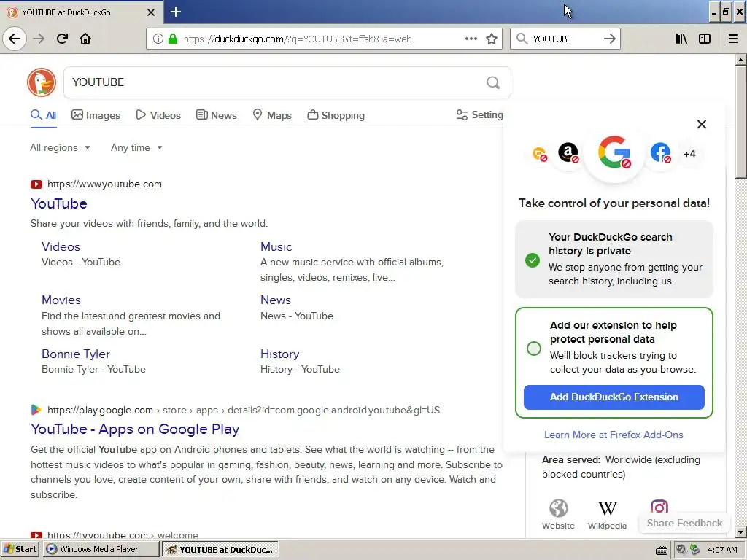Image resolution: width=747 pixels, height=560 pixels.
Task: Click the forward navigation arrow
Action: (39, 39)
